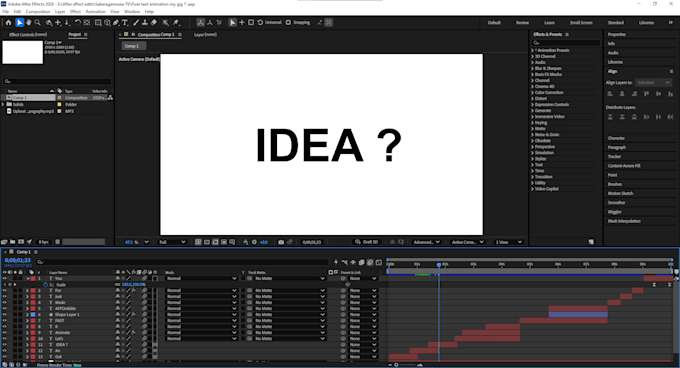
Task: Select the Selection arrow tool
Action: [x=20, y=23]
